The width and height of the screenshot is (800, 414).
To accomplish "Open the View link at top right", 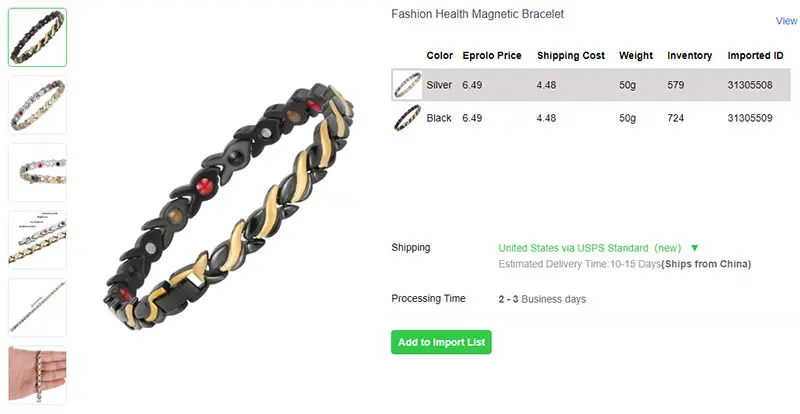I will [787, 21].
